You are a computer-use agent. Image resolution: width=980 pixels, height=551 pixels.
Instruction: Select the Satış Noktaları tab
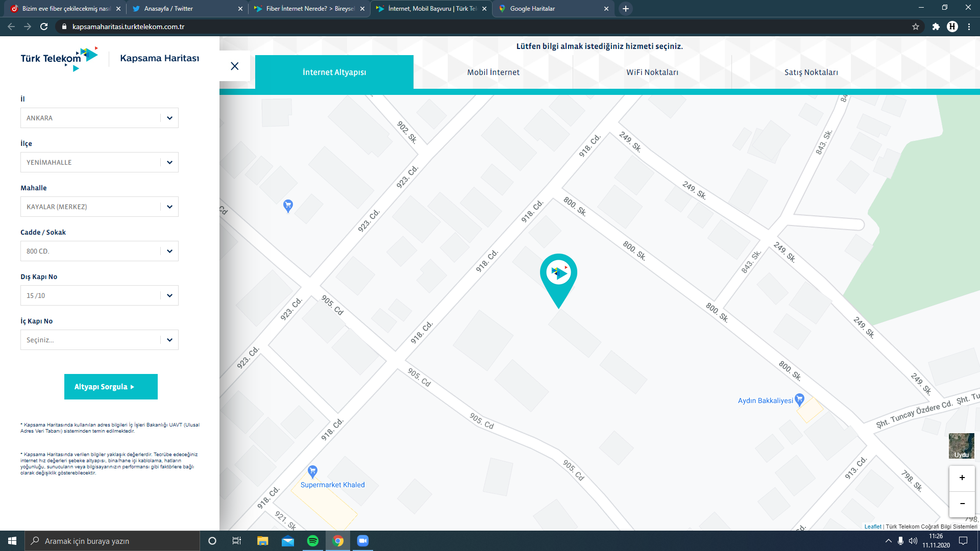click(811, 72)
